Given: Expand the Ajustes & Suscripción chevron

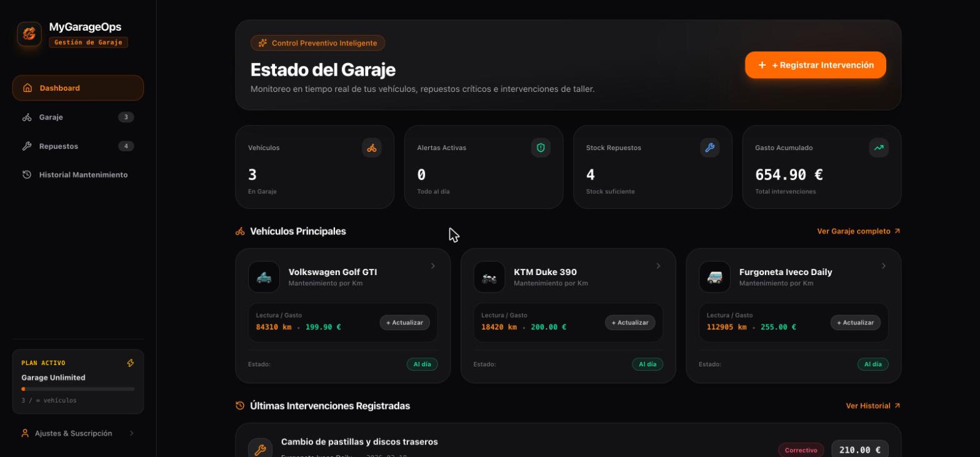Looking at the screenshot, I should 131,433.
